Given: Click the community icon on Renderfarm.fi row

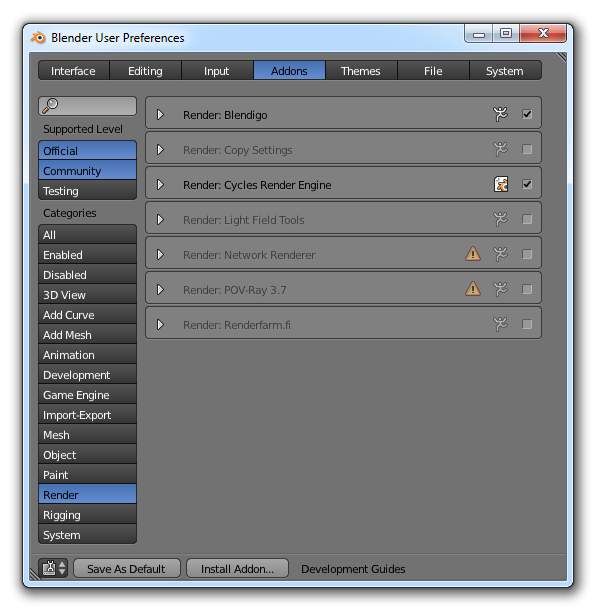Looking at the screenshot, I should [500, 324].
